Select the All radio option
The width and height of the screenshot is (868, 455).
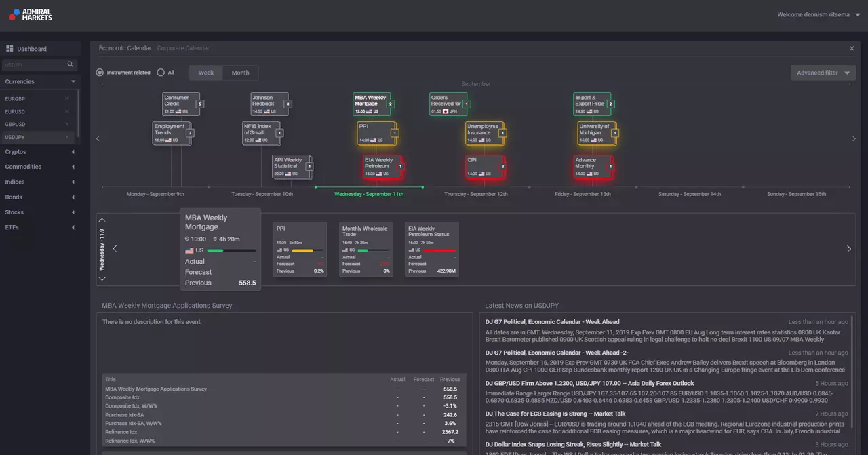pos(161,73)
